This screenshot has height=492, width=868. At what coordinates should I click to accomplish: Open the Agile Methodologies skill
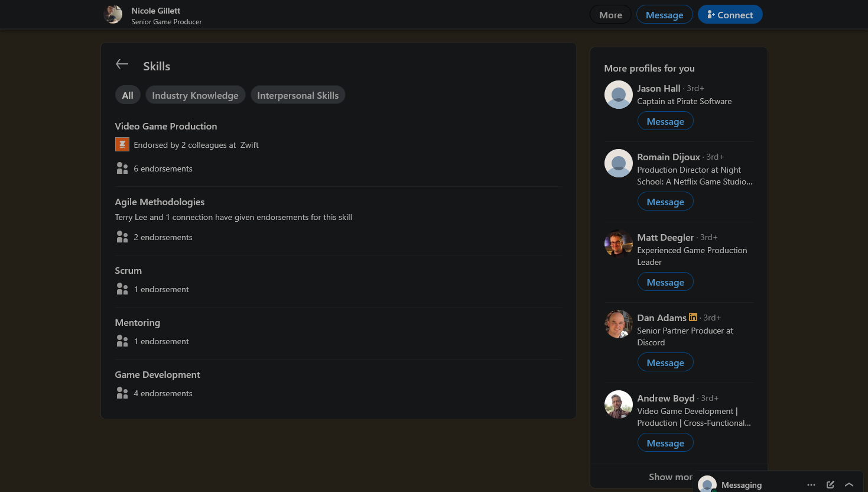point(160,202)
